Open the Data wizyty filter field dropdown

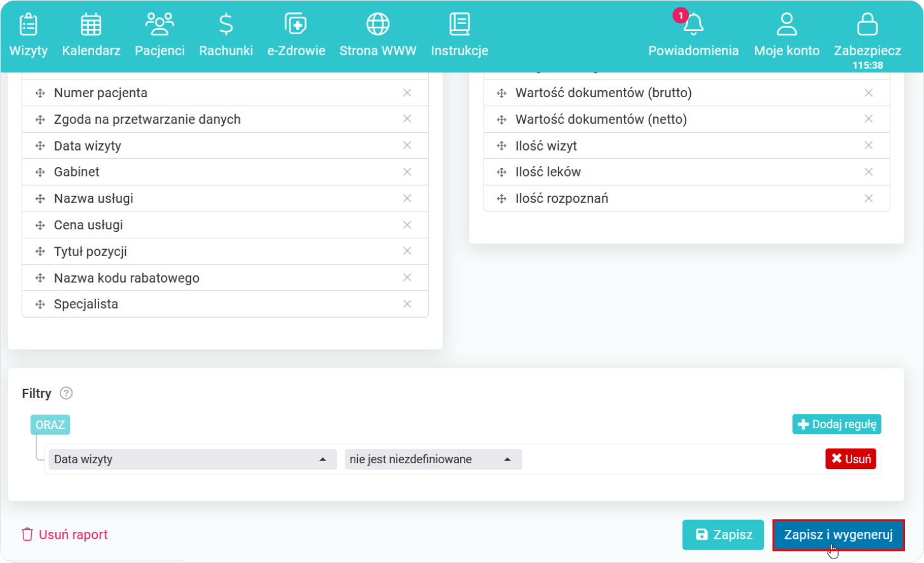[x=193, y=459]
